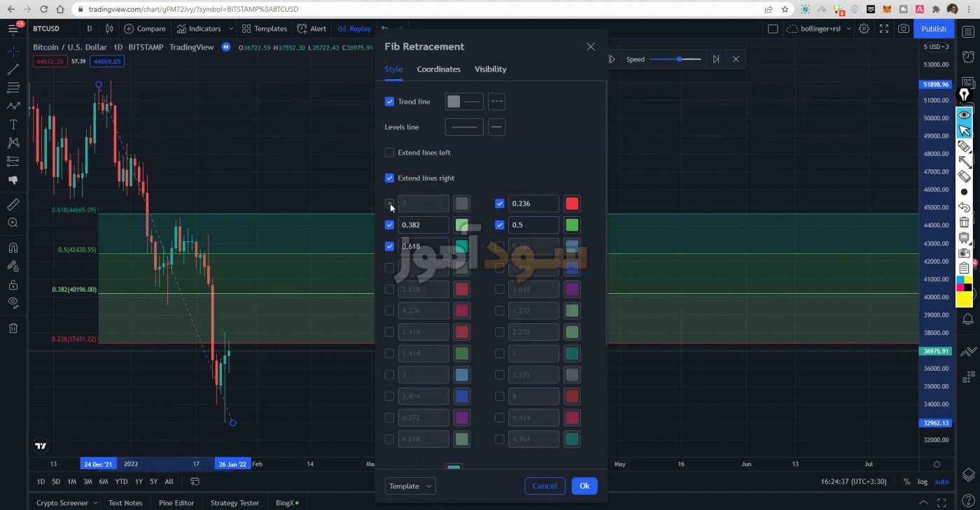Uncheck the 0.382 level checkbox
Viewport: 980px width, 510px height.
pyautogui.click(x=389, y=225)
